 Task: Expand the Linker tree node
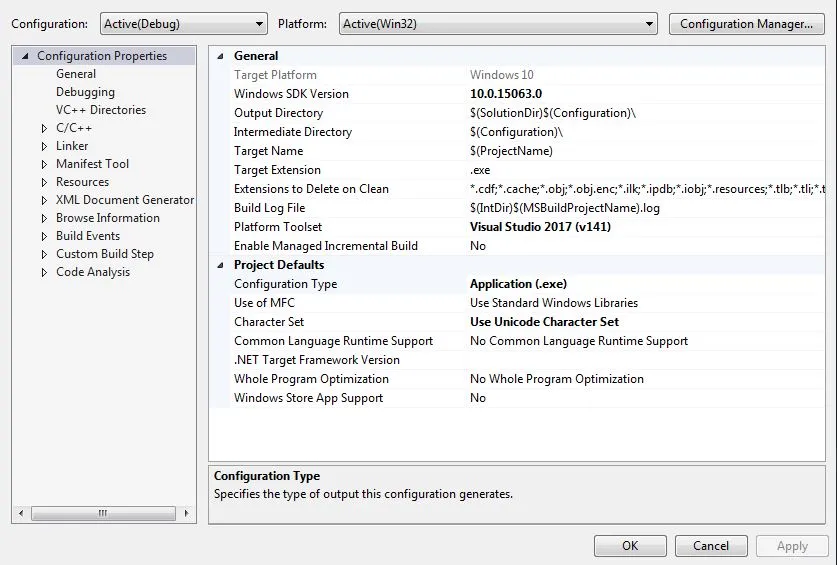[x=44, y=146]
